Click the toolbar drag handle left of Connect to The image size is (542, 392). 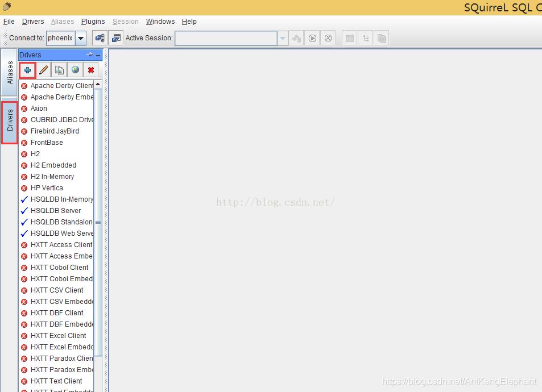tap(4, 38)
